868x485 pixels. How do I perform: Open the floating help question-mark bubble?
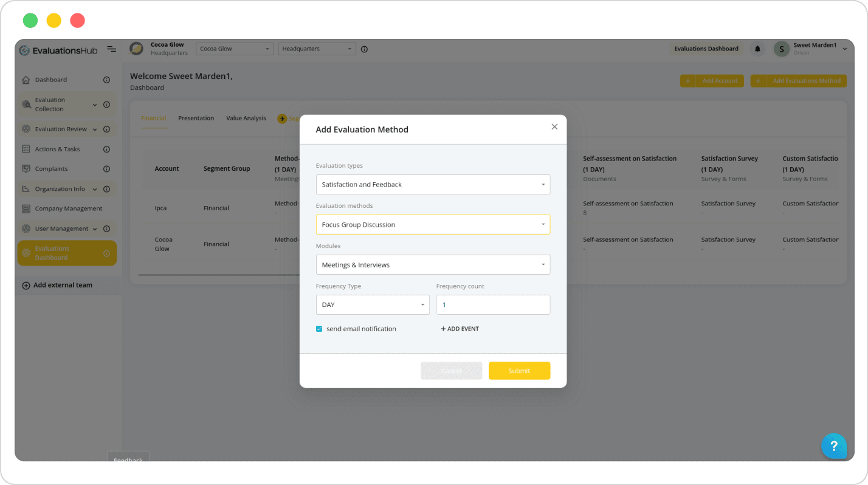click(x=834, y=446)
